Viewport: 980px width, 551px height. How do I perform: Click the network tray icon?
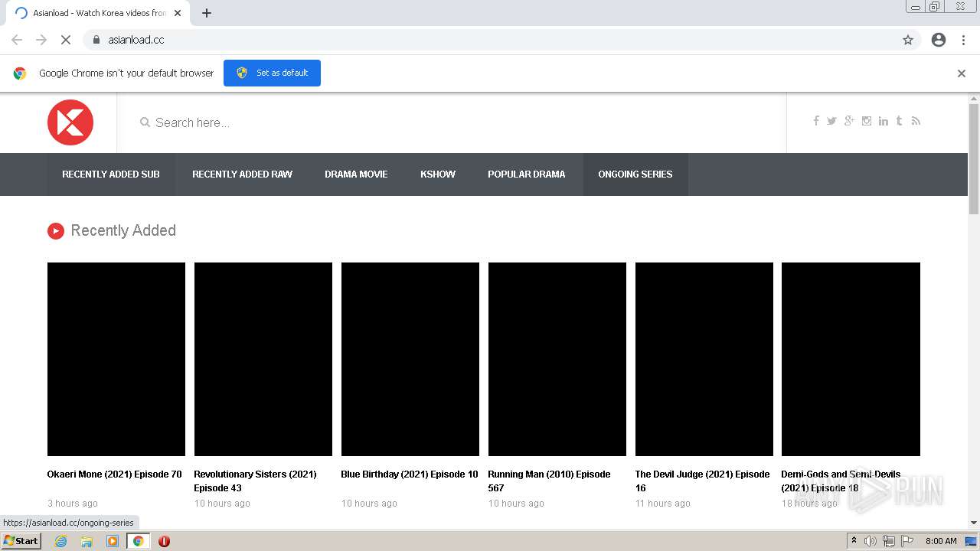(889, 541)
